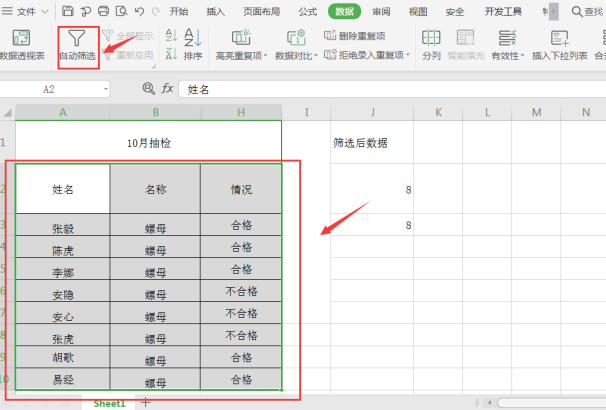Viewport: 606px width, 410px height.
Task: Click the ascending sort A-Z icon
Action: click(171, 35)
